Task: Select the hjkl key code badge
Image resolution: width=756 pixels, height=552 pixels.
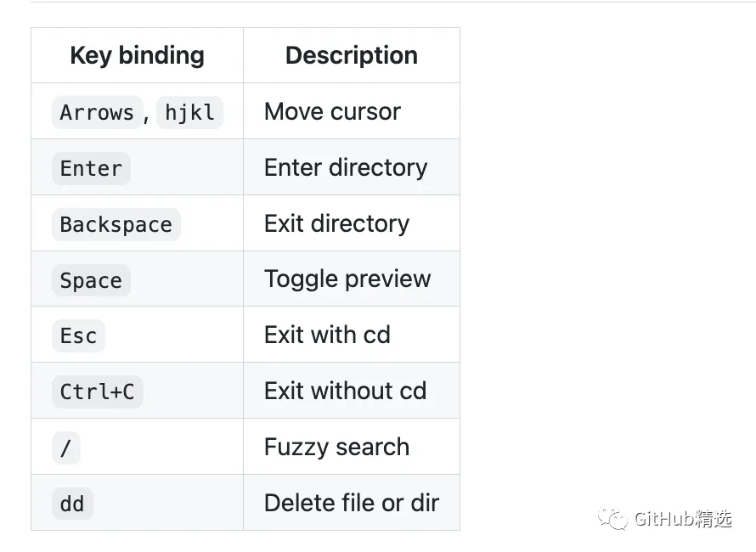Action: 189,112
